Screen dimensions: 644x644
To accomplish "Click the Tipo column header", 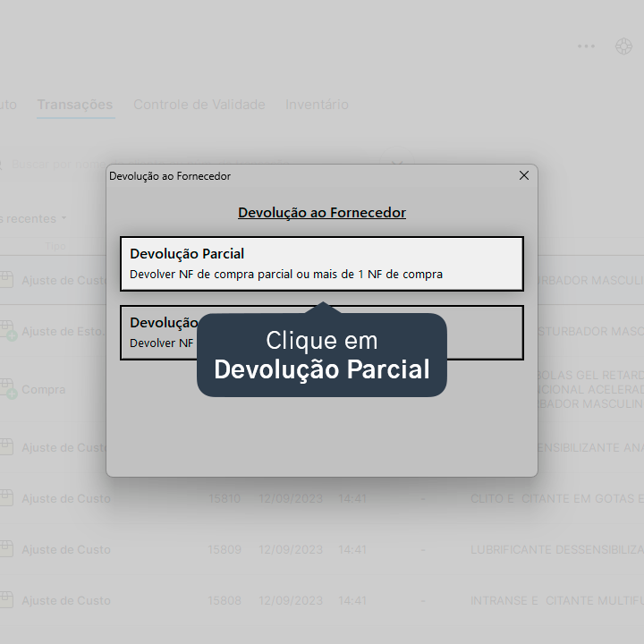I will [55, 246].
